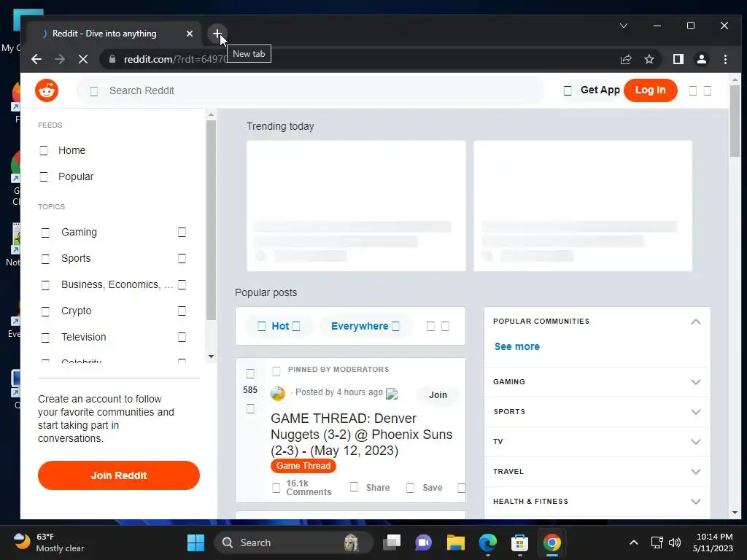Upvote the game thread post
Viewport: 747px width, 560px height.
pyautogui.click(x=250, y=373)
